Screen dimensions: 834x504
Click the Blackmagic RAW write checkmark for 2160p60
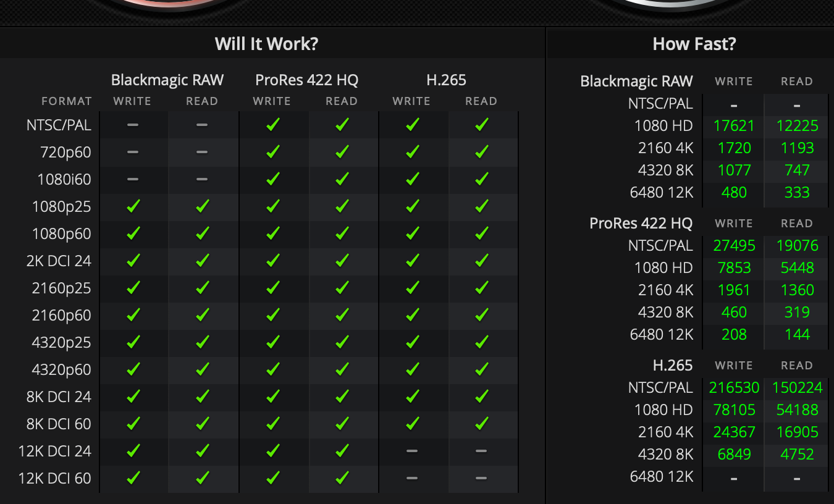[x=133, y=315]
